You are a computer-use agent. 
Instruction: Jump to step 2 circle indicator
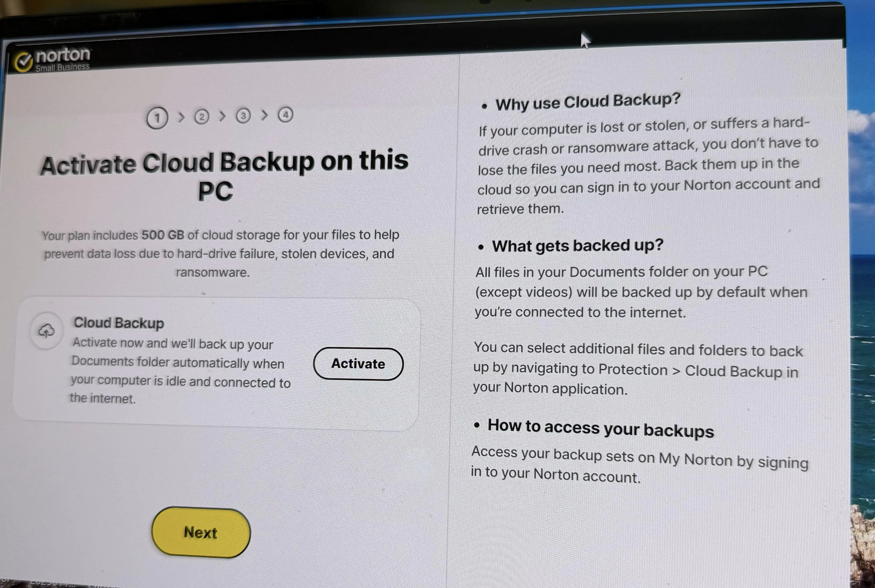coord(202,117)
